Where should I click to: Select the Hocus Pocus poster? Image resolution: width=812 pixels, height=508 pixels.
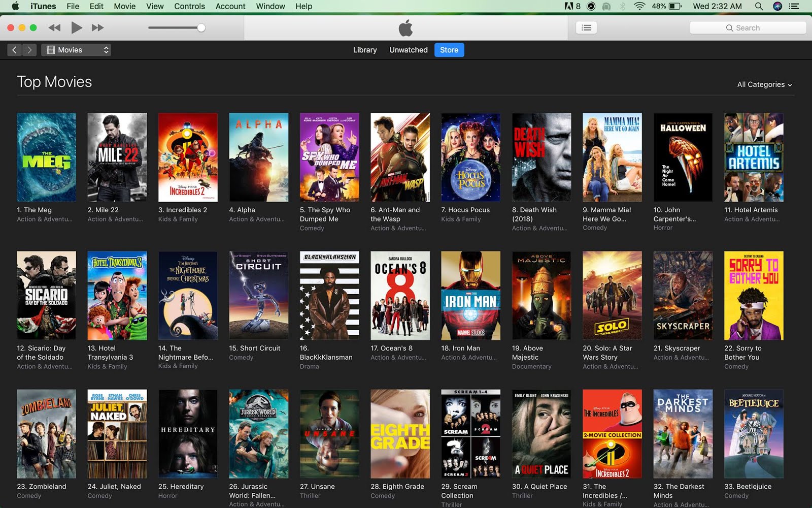471,157
